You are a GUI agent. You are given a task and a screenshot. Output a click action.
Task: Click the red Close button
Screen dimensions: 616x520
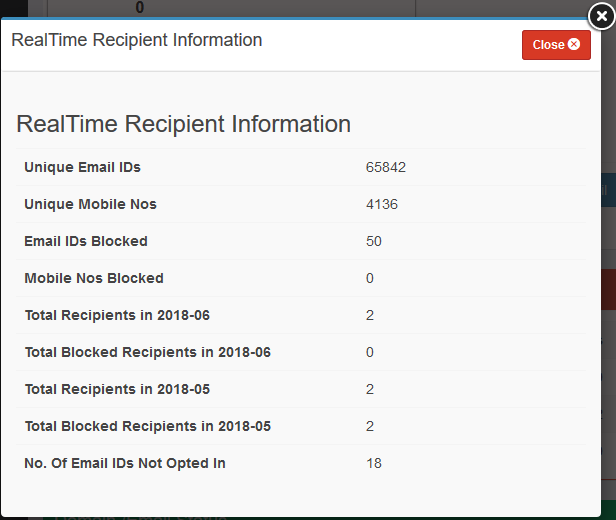pyautogui.click(x=556, y=45)
